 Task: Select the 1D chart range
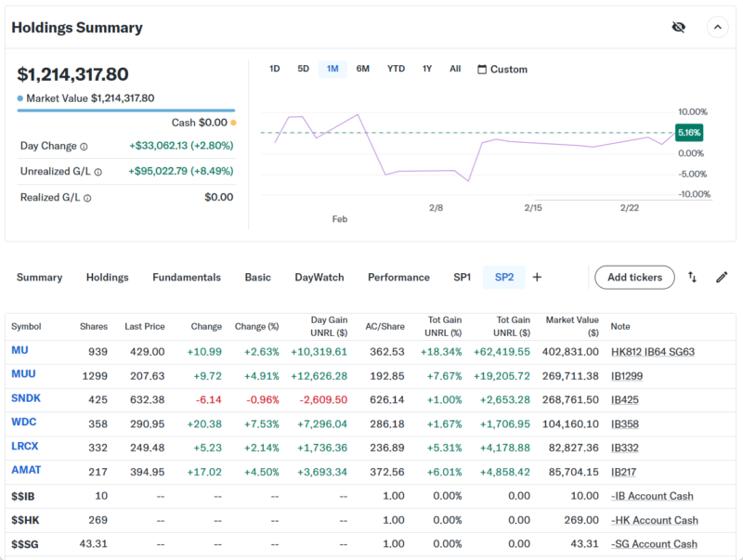tap(274, 69)
